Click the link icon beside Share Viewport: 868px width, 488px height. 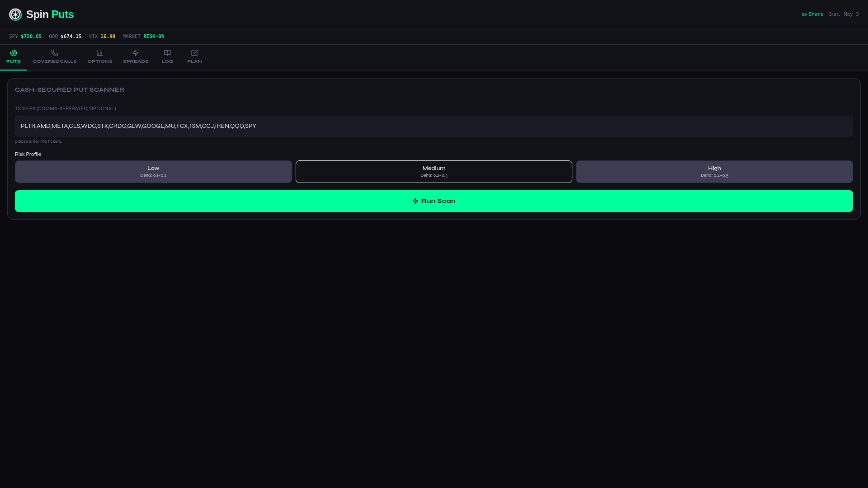804,14
